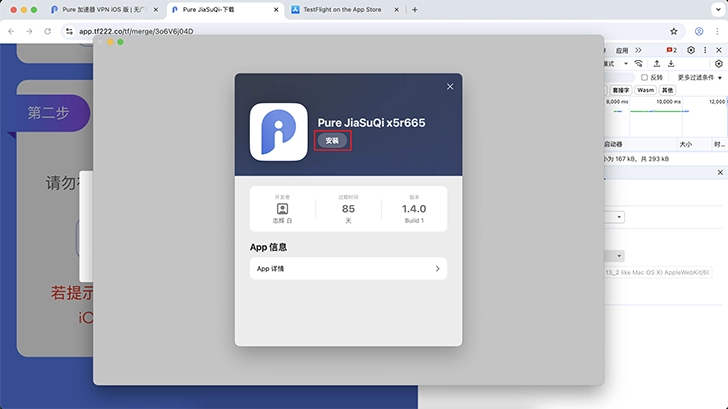Close the Pure 加速器 VPN tab

156,10
